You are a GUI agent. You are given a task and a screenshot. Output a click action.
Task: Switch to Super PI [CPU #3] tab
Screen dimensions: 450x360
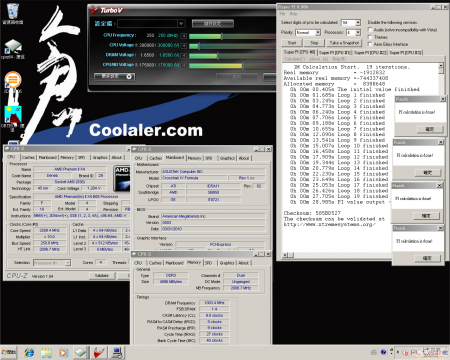405,53
